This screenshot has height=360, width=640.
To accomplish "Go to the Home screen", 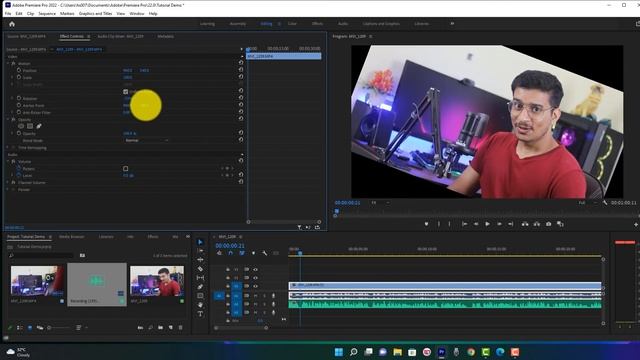I will [x=12, y=24].
